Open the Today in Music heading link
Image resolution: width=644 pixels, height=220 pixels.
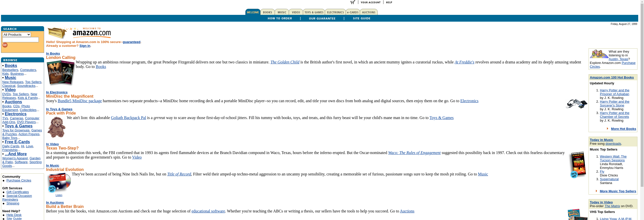click(601, 140)
